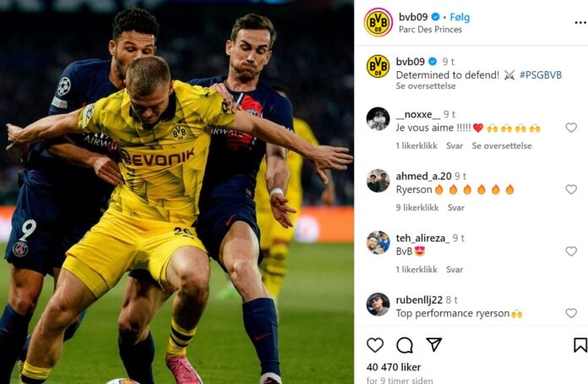
Task: Click the Følg follow button
Action: click(460, 17)
